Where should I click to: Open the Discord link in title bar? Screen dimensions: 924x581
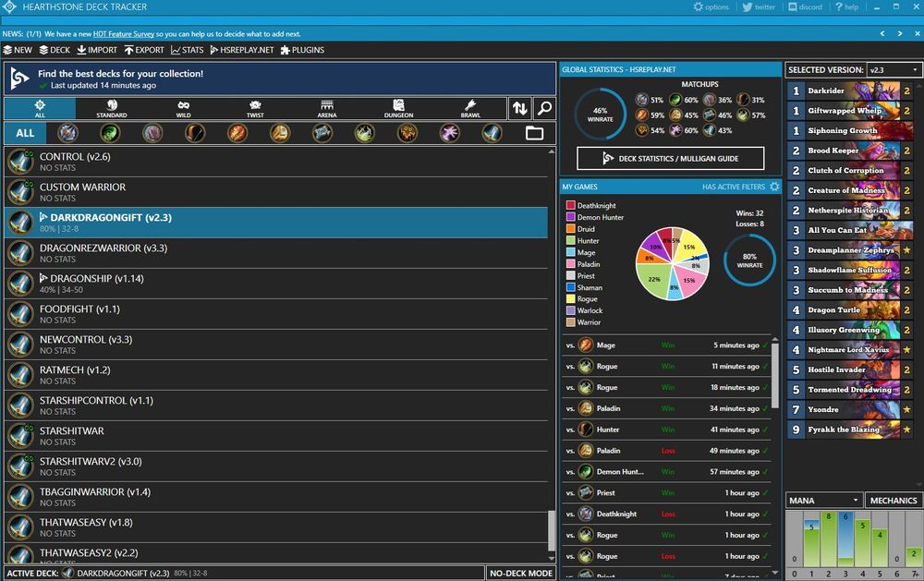pos(805,7)
